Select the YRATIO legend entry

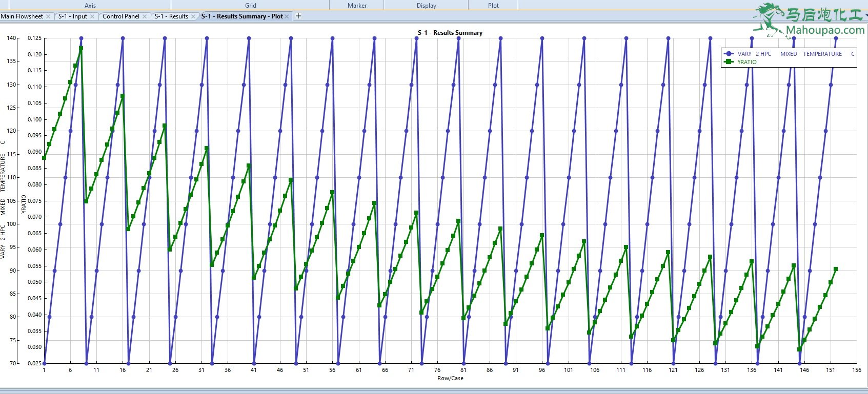747,62
